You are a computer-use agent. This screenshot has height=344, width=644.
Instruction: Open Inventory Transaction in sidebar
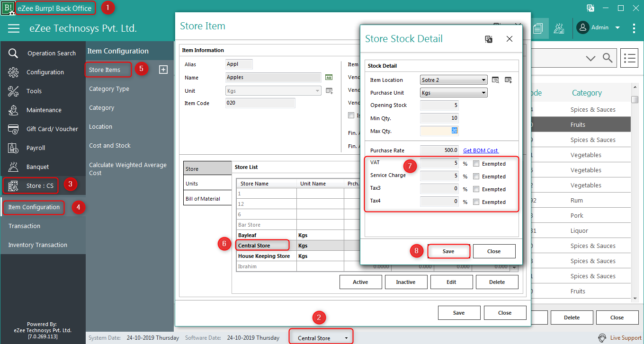(x=37, y=245)
